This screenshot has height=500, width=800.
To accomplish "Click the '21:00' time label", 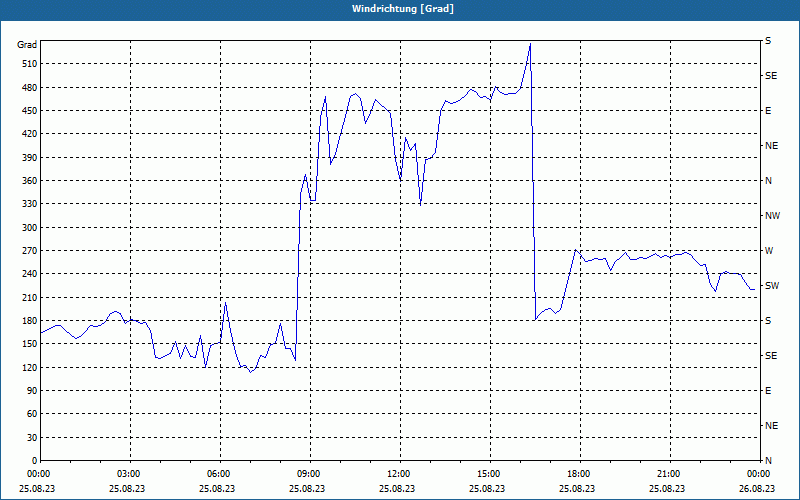I will [667, 473].
